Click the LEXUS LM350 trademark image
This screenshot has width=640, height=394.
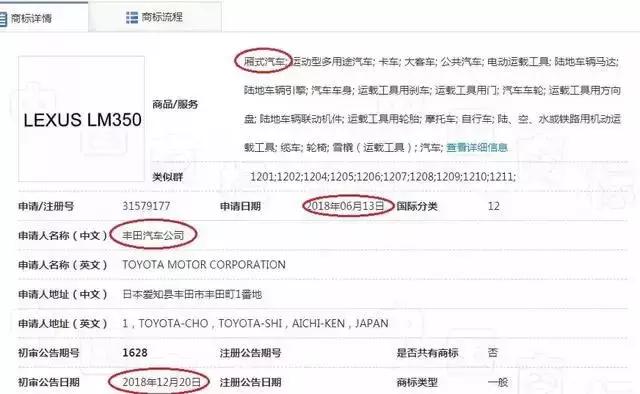[82, 119]
